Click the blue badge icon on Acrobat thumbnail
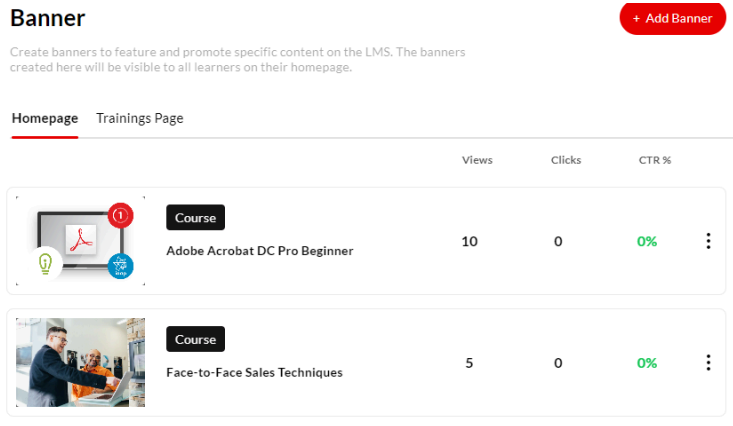This screenshot has height=426, width=733. coord(121,265)
